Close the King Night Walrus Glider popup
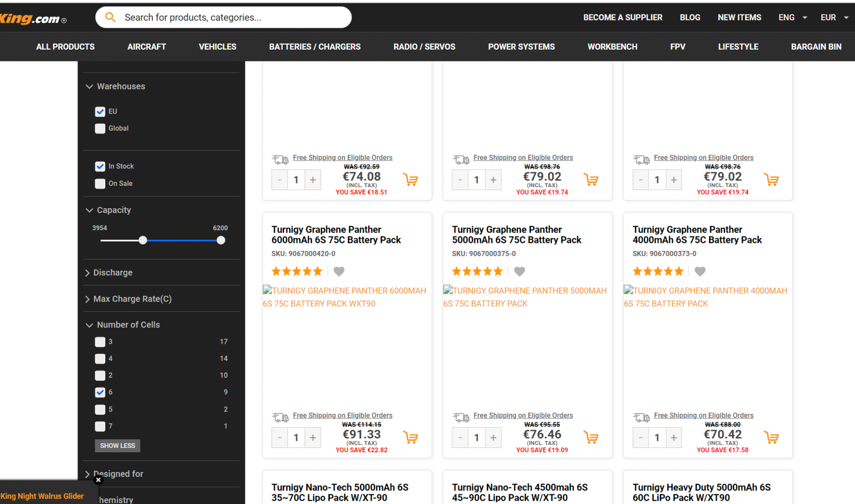The image size is (855, 504). [98, 480]
